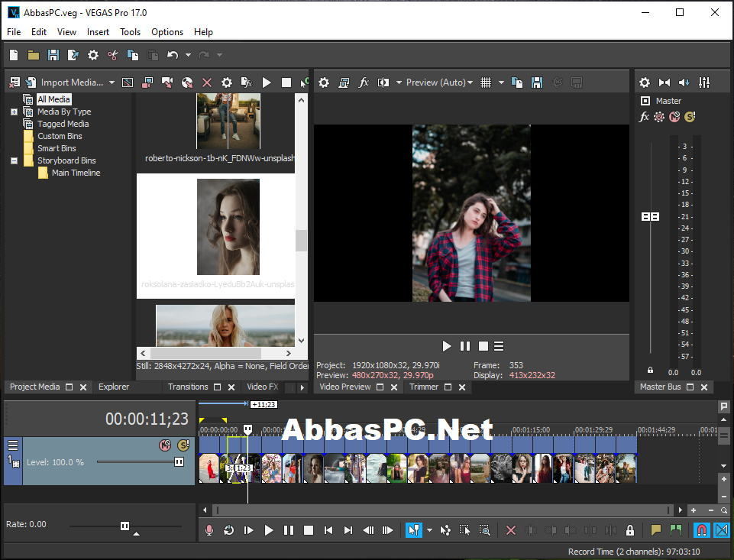Image resolution: width=734 pixels, height=560 pixels.
Task: Open the split screen view dropdown arrow
Action: (x=399, y=83)
